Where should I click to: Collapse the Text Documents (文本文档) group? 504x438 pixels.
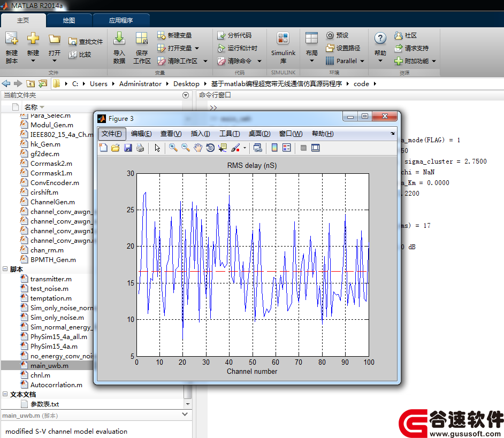(5, 394)
